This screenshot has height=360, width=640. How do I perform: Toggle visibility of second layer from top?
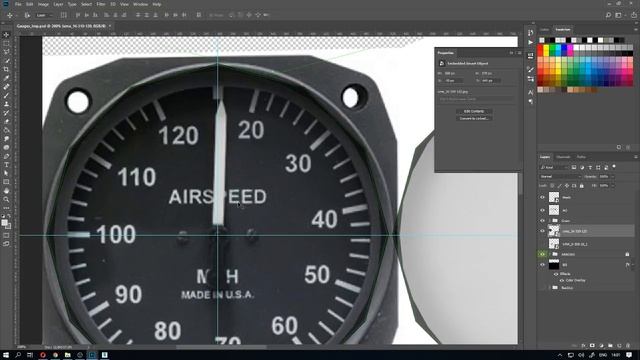[x=542, y=211]
